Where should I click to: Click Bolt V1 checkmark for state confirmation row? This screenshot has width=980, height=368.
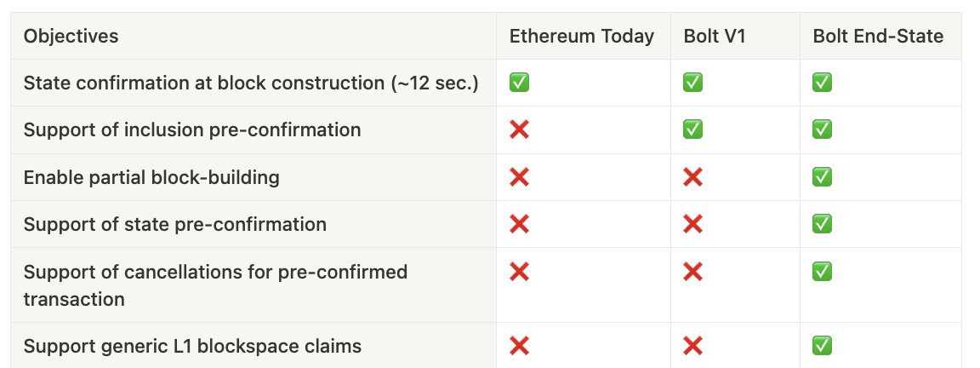coord(692,82)
